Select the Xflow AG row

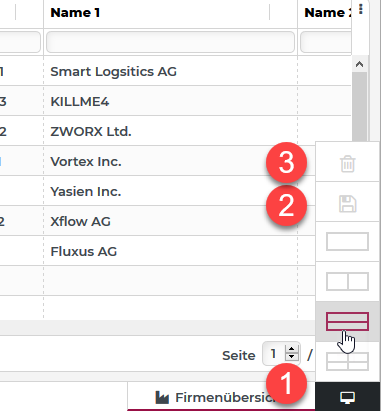pos(157,221)
